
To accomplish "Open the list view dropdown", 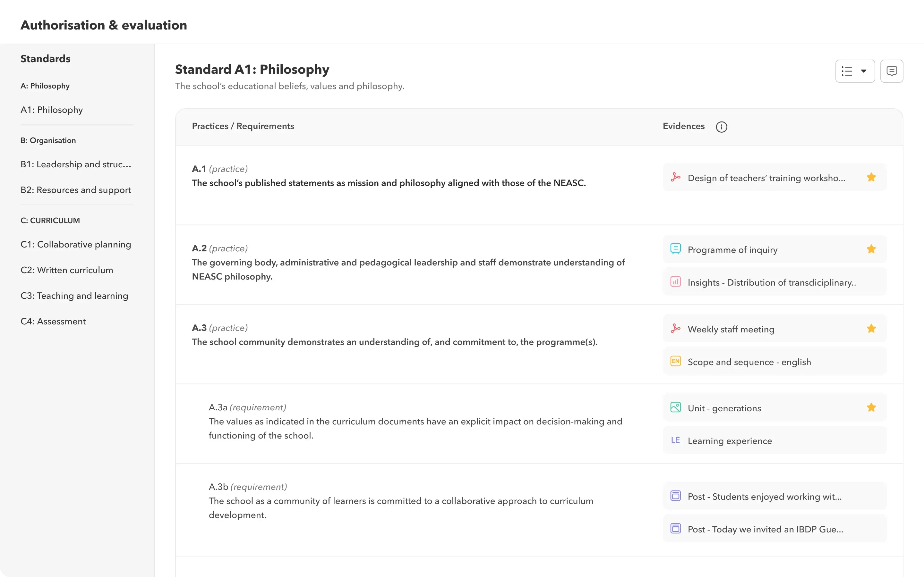I will 854,71.
